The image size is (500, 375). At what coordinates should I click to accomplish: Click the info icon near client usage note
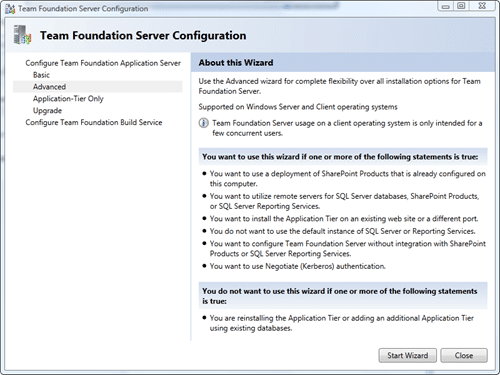coord(203,123)
